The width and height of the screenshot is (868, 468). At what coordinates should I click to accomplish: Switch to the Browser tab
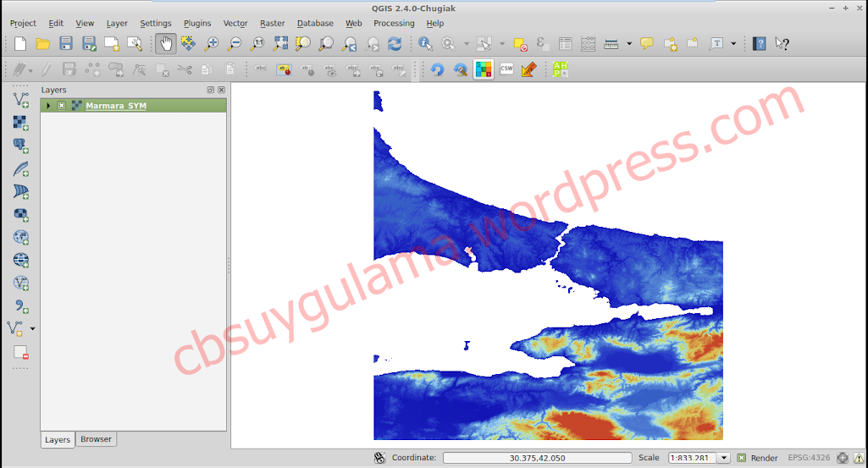tap(96, 439)
